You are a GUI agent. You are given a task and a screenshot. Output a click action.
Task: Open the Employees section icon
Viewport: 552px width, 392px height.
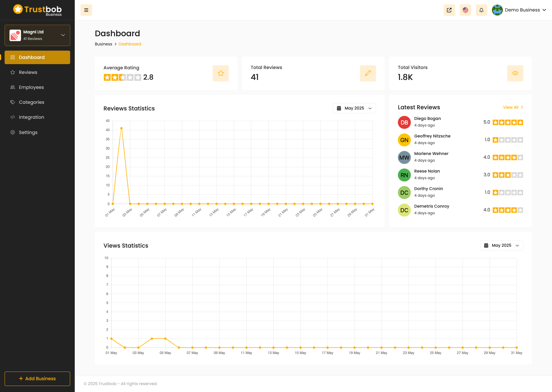[13, 87]
